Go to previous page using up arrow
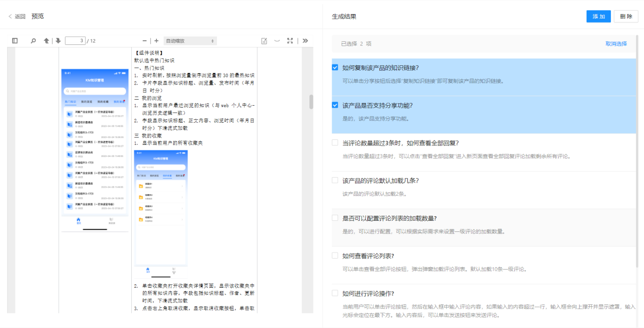 coord(46,41)
